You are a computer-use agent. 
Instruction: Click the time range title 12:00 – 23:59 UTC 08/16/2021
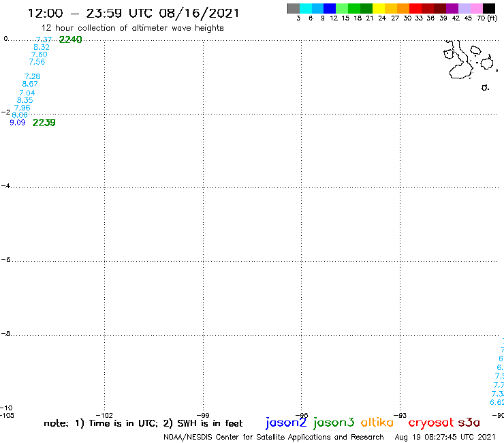(133, 14)
